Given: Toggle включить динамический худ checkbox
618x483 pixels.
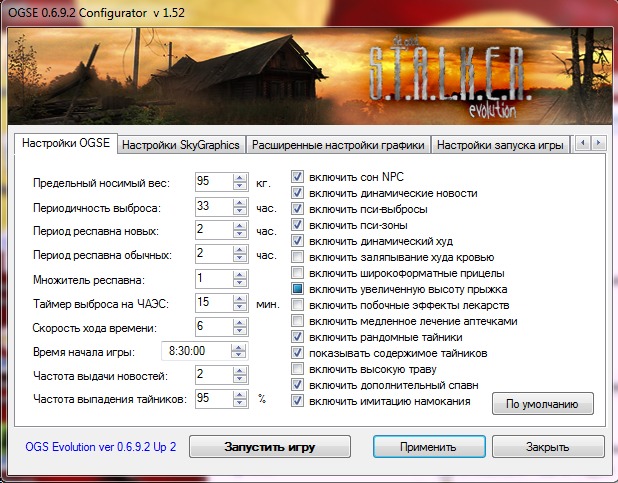Looking at the screenshot, I should [x=297, y=241].
